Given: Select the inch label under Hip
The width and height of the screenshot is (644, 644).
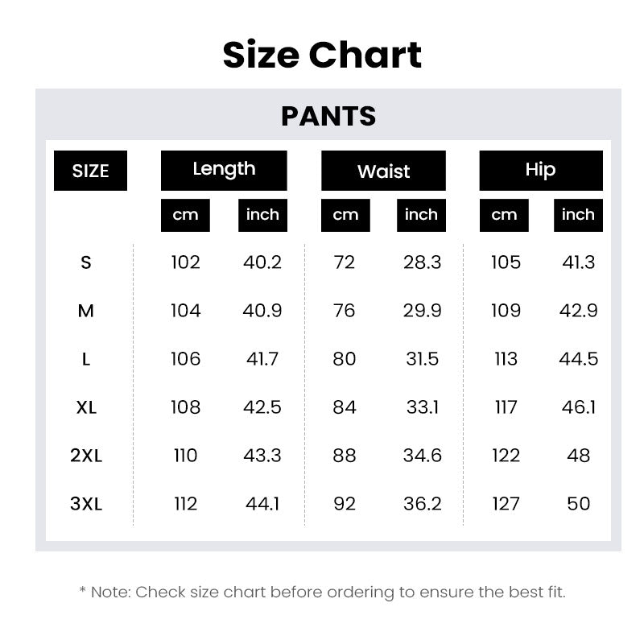Looking at the screenshot, I should [x=578, y=215].
